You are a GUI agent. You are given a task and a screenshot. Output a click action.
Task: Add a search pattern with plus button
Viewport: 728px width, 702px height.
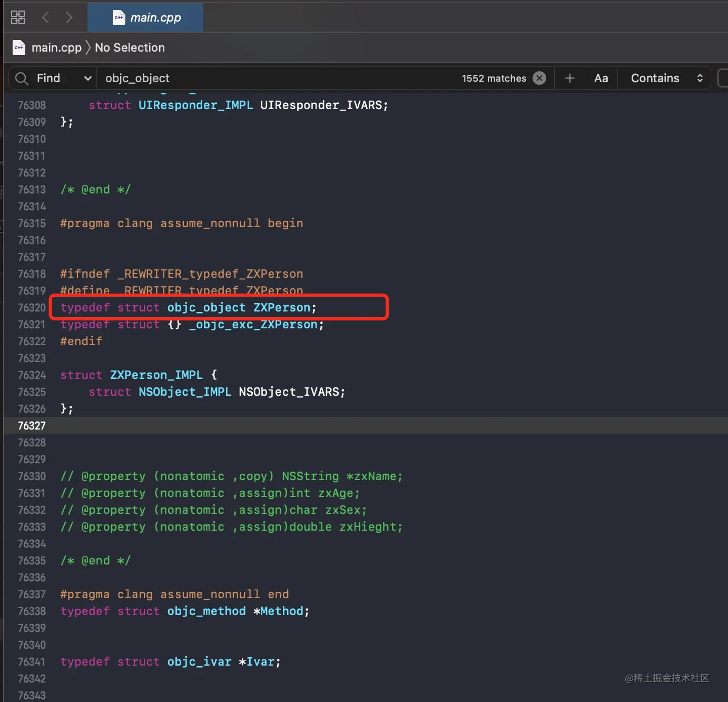(569, 78)
